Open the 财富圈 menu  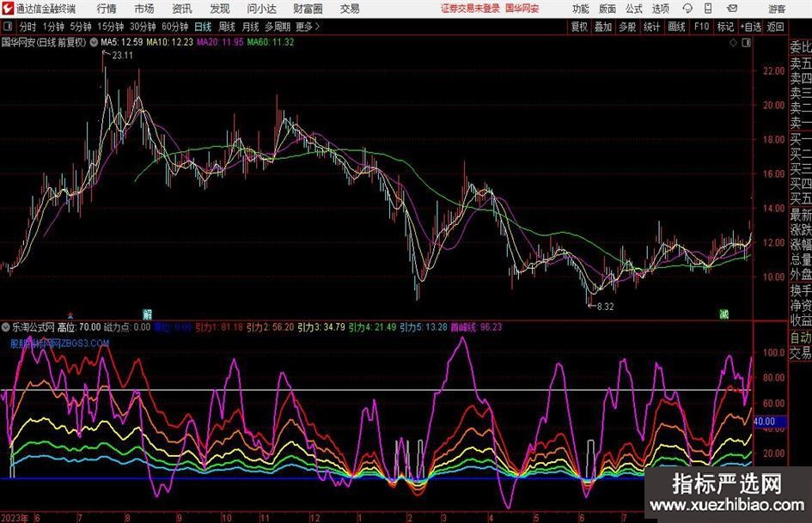(x=308, y=9)
